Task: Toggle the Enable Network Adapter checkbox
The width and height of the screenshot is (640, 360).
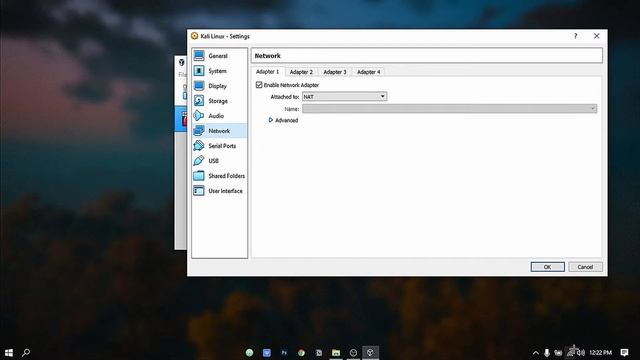Action: tap(259, 85)
